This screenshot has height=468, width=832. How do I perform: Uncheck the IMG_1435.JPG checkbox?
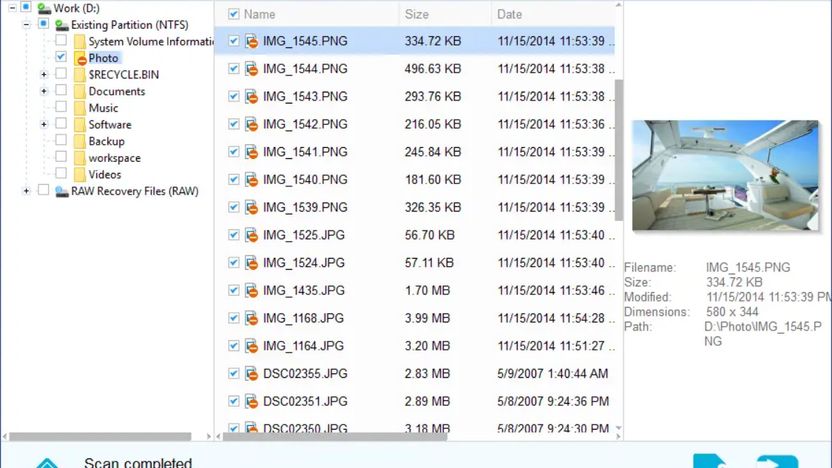233,290
